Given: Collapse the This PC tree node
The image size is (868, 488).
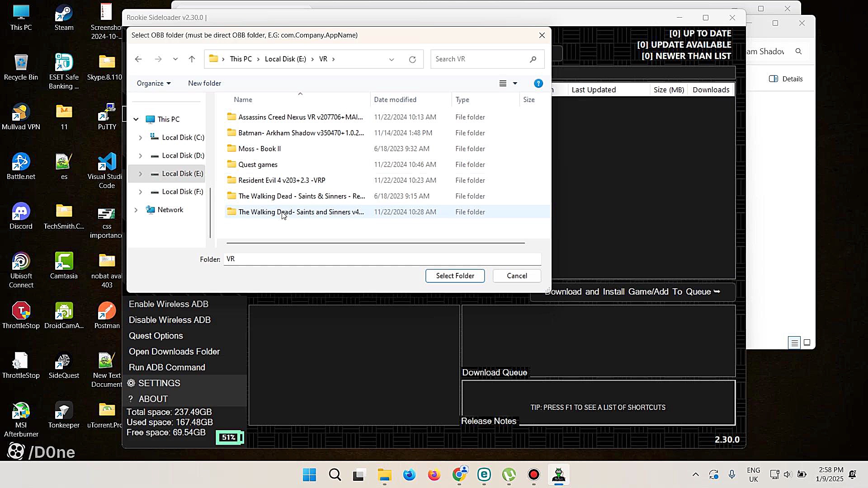Looking at the screenshot, I should pyautogui.click(x=136, y=119).
